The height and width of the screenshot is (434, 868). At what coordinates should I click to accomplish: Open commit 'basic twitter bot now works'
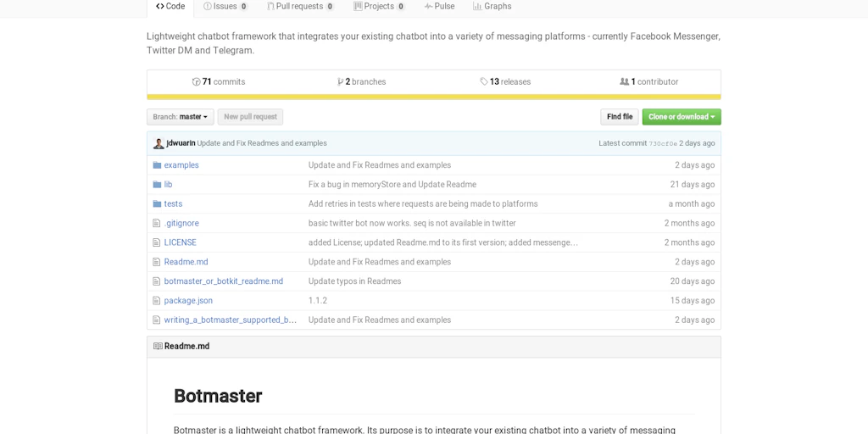[412, 223]
